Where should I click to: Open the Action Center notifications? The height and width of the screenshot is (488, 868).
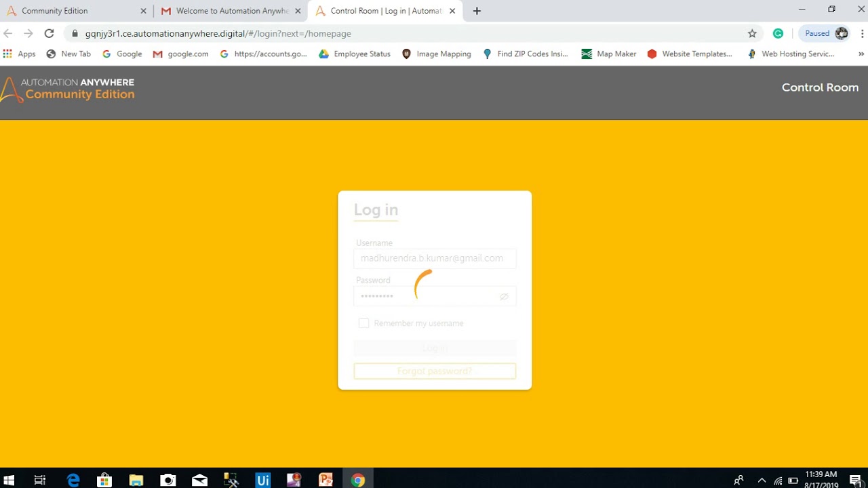point(855,481)
